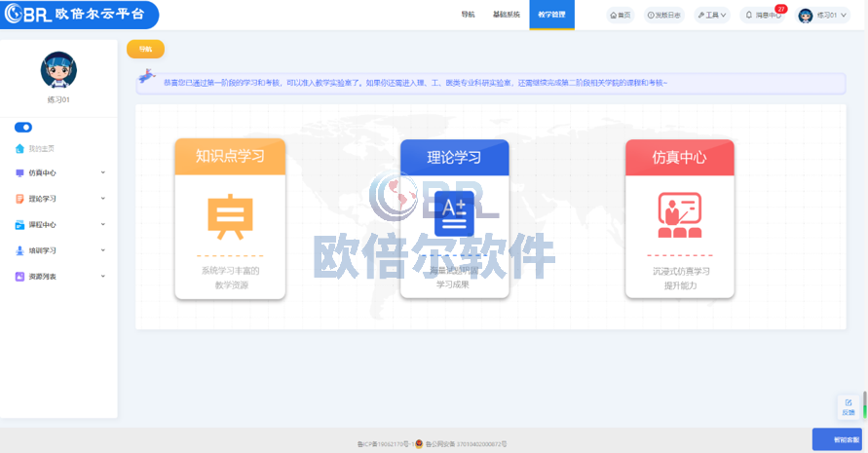Expand the 资源列表 chevron

pyautogui.click(x=103, y=276)
